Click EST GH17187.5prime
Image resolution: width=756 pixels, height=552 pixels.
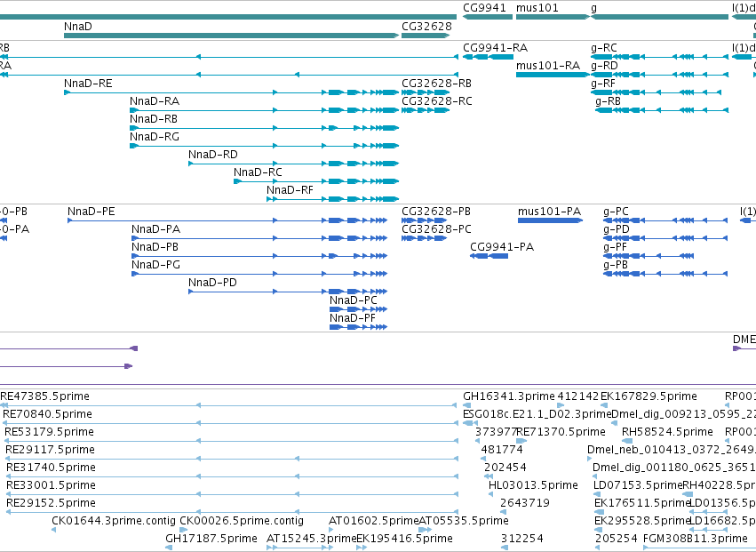[x=169, y=548]
